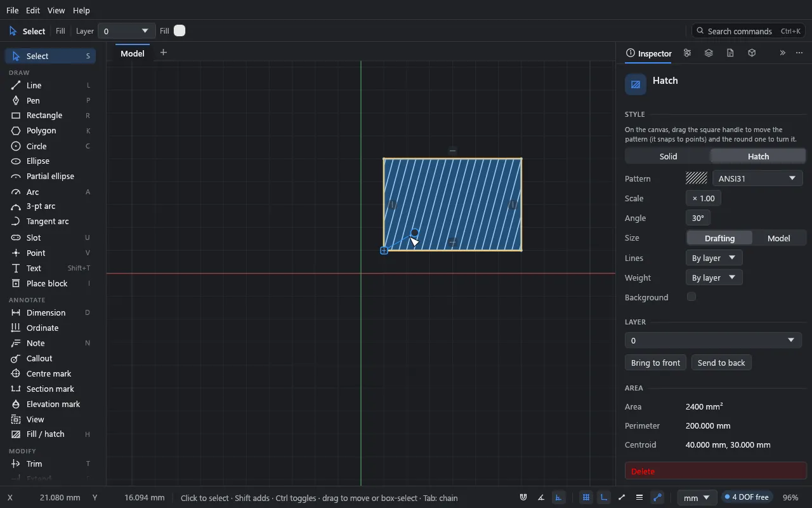
Task: Open the layers panel icon tab
Action: tap(709, 53)
